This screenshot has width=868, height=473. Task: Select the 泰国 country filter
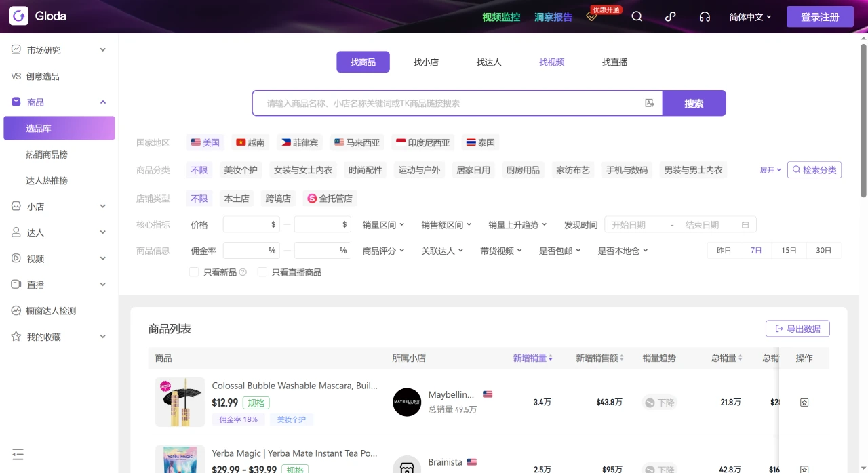tap(479, 142)
